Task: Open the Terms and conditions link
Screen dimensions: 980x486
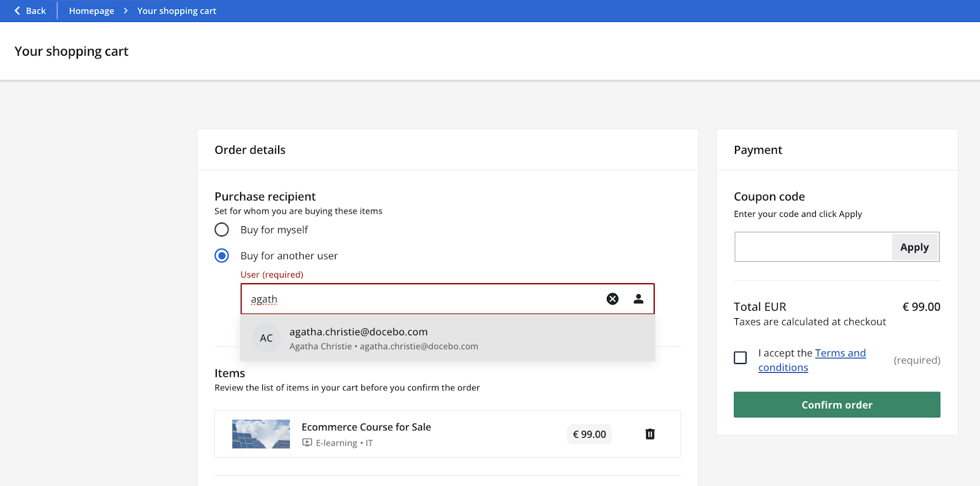Action: 840,354
